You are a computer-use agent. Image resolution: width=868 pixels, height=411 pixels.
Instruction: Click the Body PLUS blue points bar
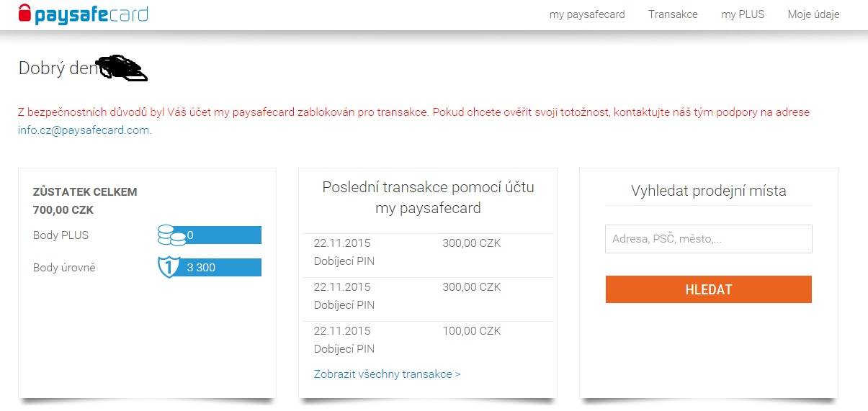(210, 235)
